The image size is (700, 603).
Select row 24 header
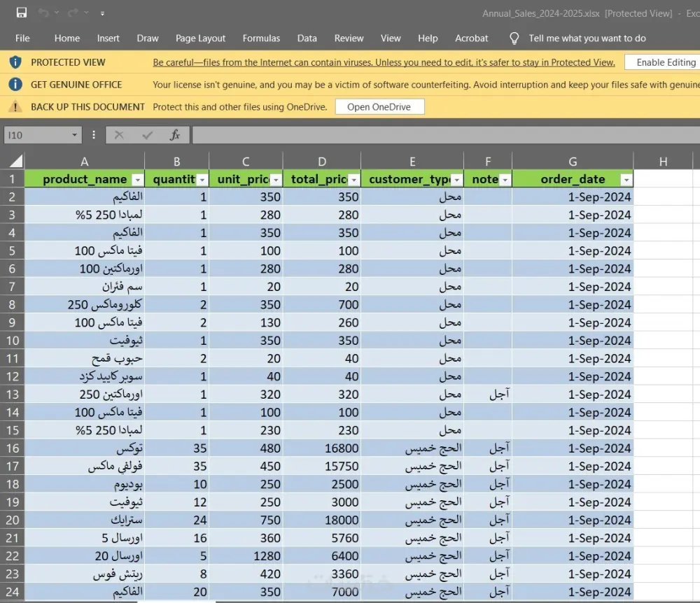pyautogui.click(x=12, y=592)
